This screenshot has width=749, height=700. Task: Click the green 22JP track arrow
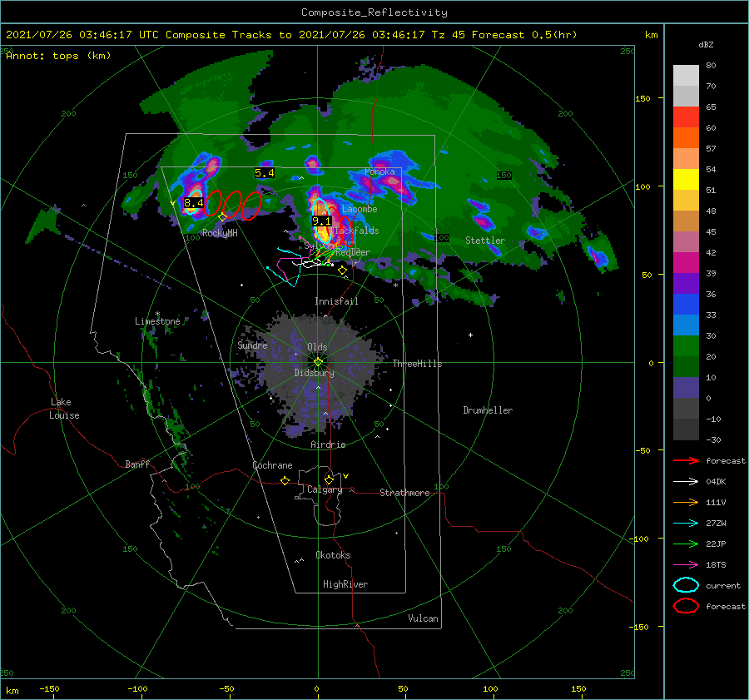click(686, 544)
